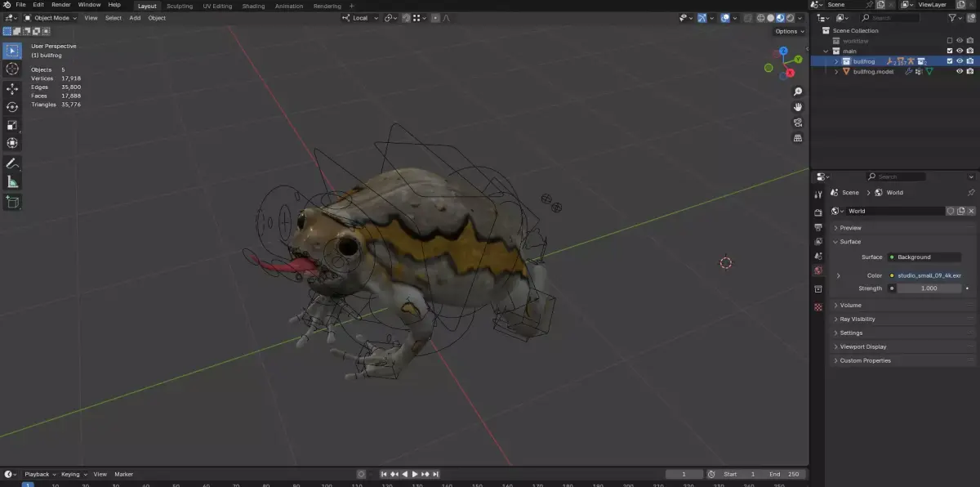Enable the workflow collection checkbox
This screenshot has width=980, height=487.
pyautogui.click(x=949, y=40)
